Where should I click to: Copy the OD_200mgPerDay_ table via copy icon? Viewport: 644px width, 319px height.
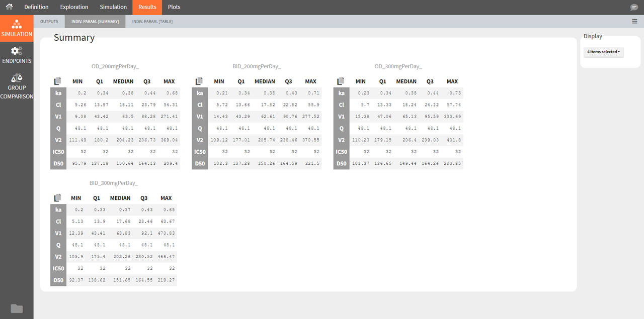57,81
